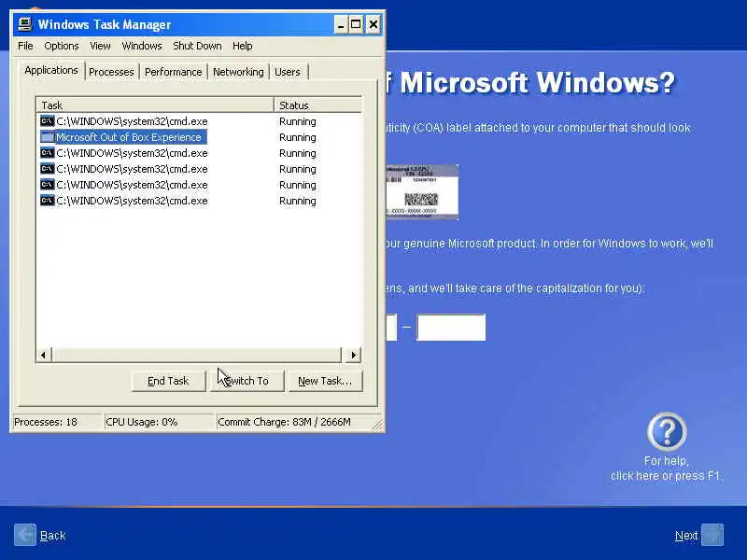Click the horizontal scrollbar track in task list

[x=197, y=355]
